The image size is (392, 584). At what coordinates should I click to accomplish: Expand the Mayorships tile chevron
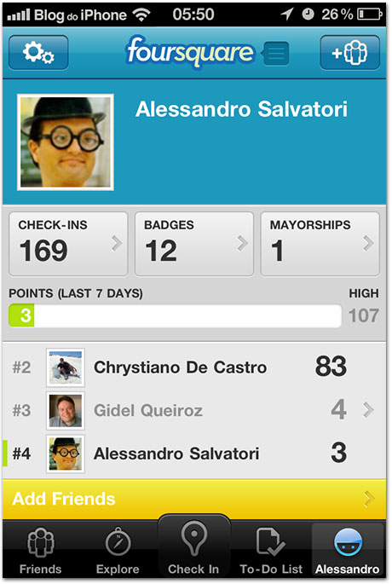[368, 243]
